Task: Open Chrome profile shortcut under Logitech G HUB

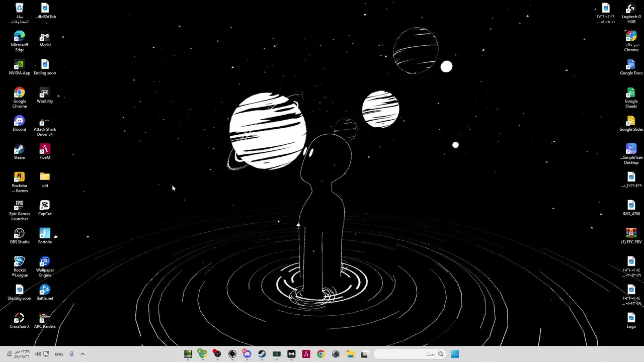Action: [x=631, y=41]
